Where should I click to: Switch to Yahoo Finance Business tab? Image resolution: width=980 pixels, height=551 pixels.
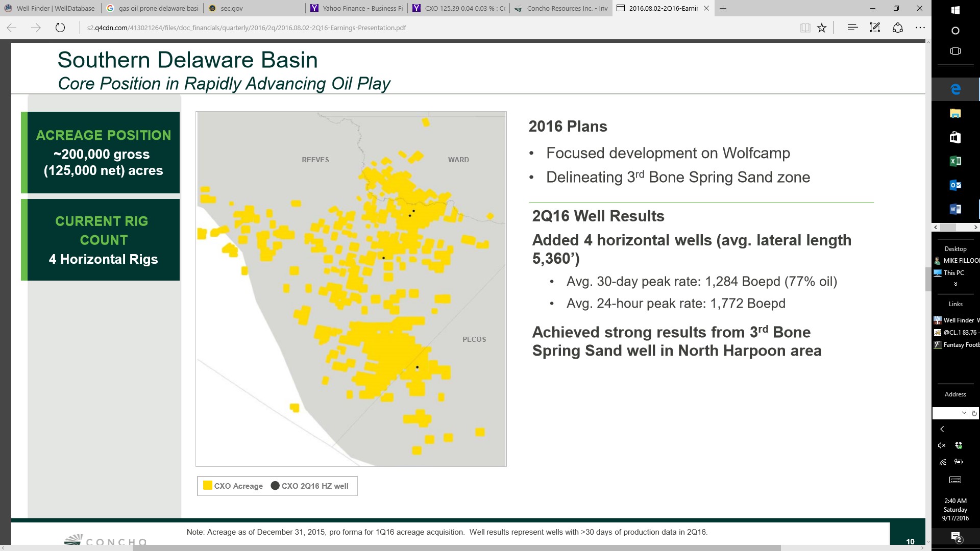(357, 8)
